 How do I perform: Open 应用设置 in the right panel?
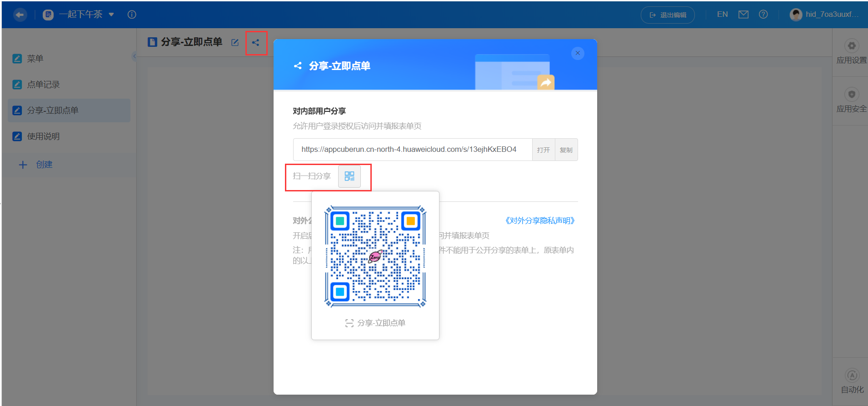pos(851,52)
